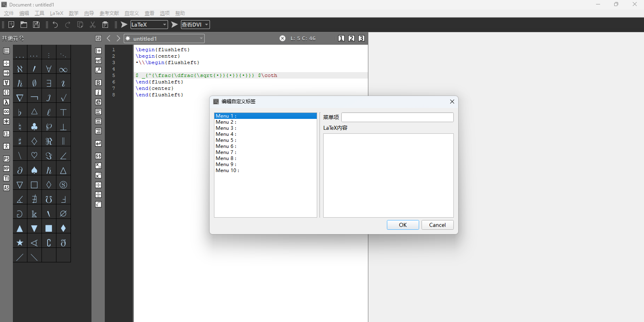Insert the solid star symbol

pyautogui.click(x=20, y=243)
